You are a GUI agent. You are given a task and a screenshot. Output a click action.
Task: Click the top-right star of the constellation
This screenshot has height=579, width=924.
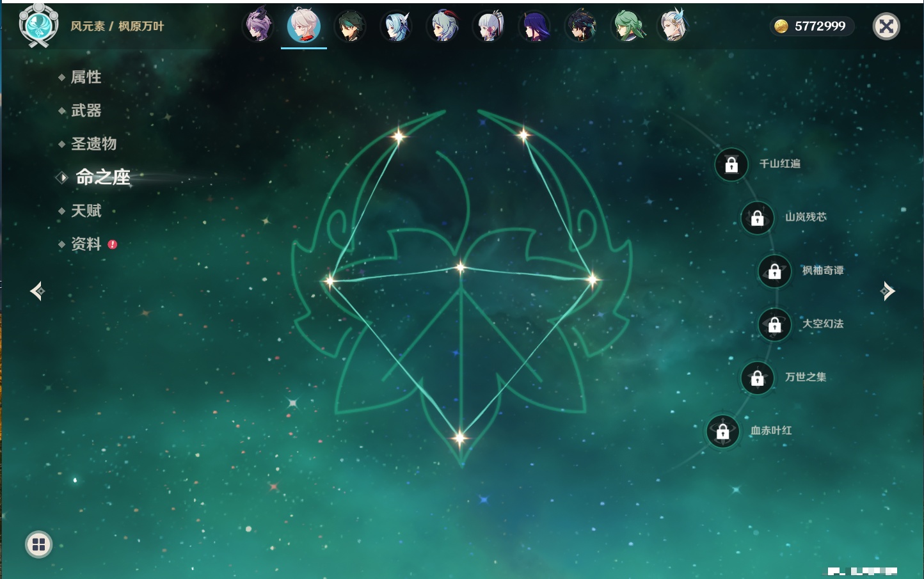point(523,134)
